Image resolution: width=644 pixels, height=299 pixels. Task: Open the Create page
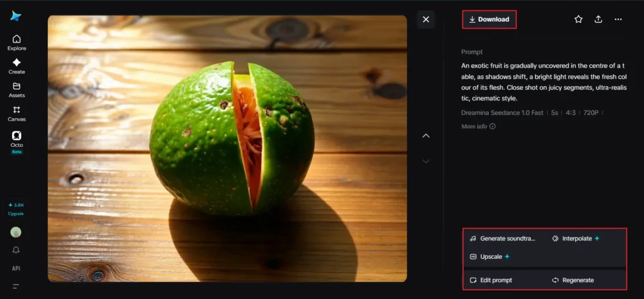coord(16,67)
